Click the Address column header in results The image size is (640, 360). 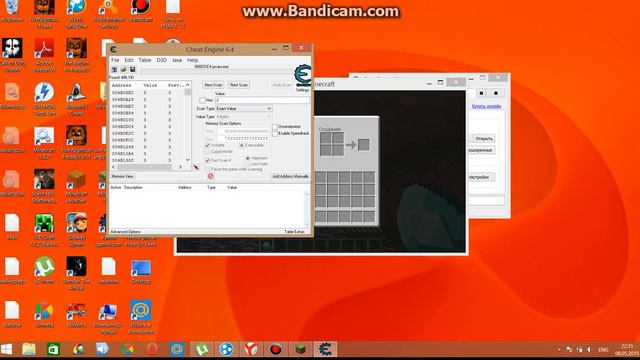pyautogui.click(x=122, y=85)
